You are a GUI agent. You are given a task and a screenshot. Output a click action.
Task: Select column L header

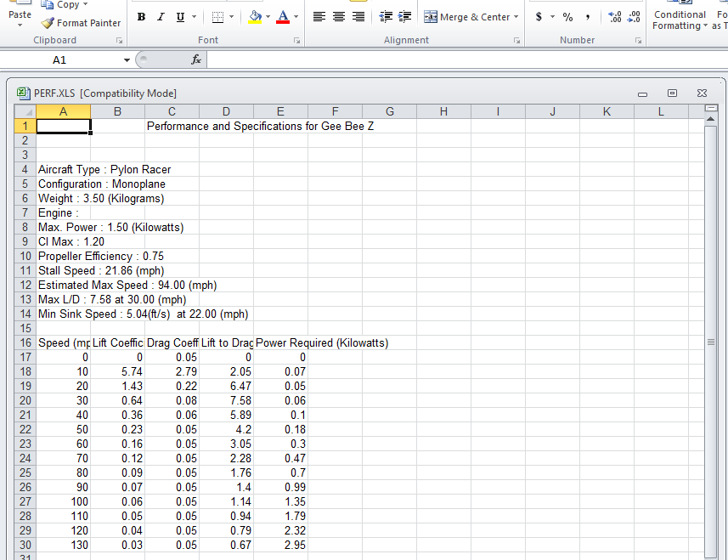(661, 111)
